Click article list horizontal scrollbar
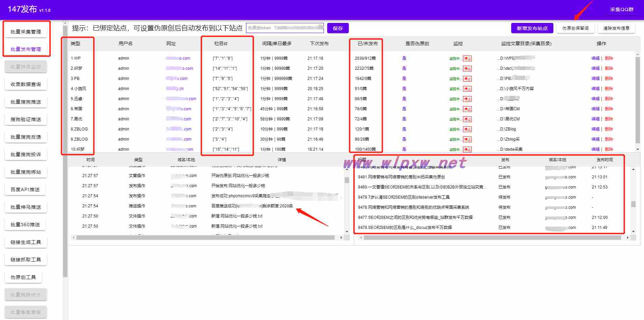This screenshot has height=320, width=644. tap(492, 238)
